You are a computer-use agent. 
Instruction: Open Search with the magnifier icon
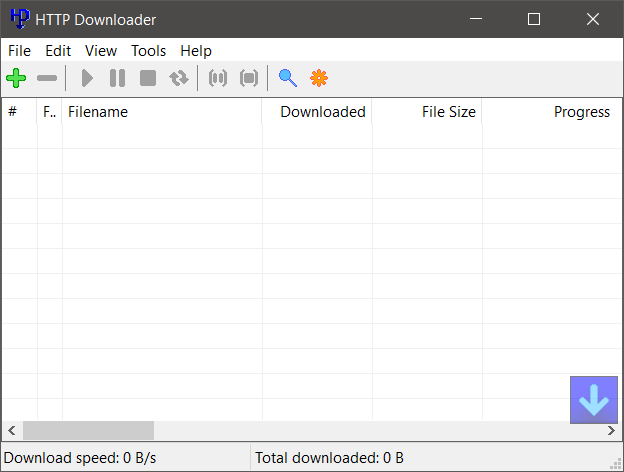tap(288, 78)
